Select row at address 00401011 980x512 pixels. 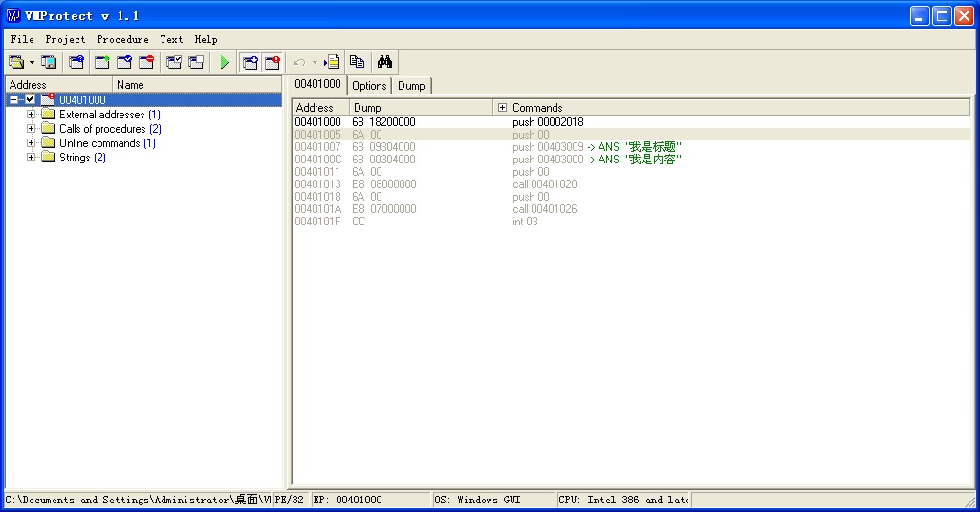pyautogui.click(x=631, y=172)
